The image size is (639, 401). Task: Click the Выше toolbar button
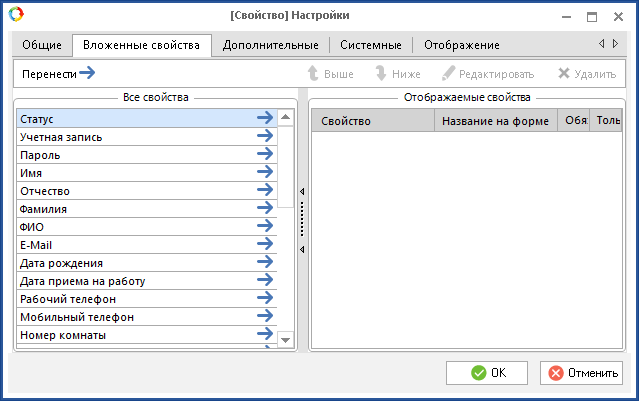(331, 74)
